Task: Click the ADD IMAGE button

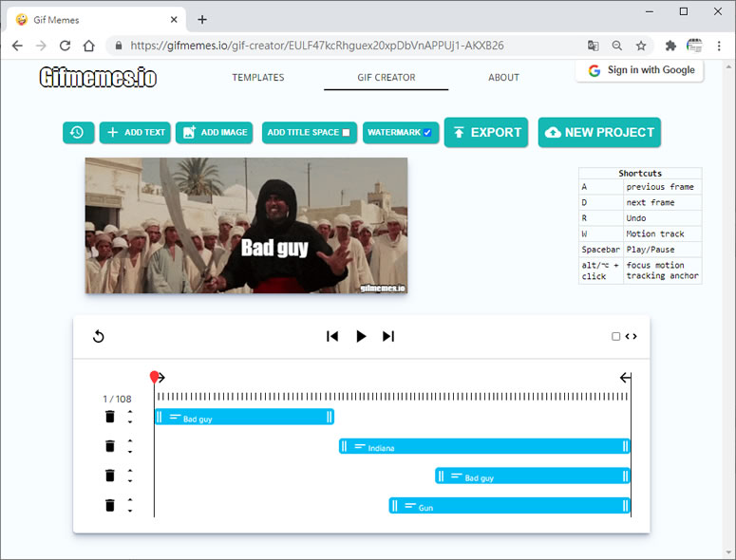Action: 214,133
